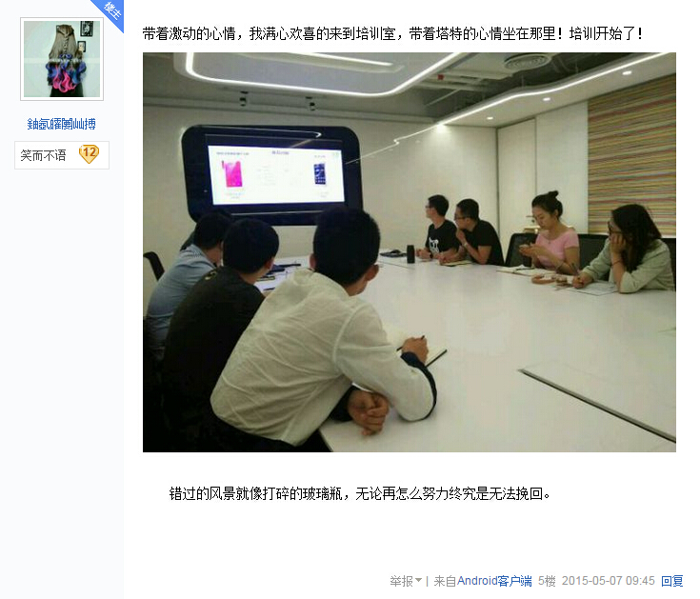
Task: Click the blue 楼主 corner ribbon
Action: click(110, 11)
